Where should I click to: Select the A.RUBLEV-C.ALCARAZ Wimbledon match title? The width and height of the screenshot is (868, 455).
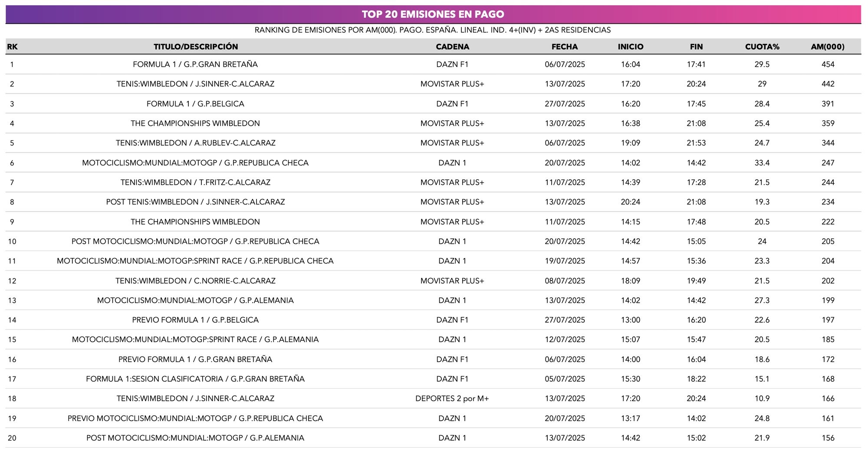click(195, 143)
